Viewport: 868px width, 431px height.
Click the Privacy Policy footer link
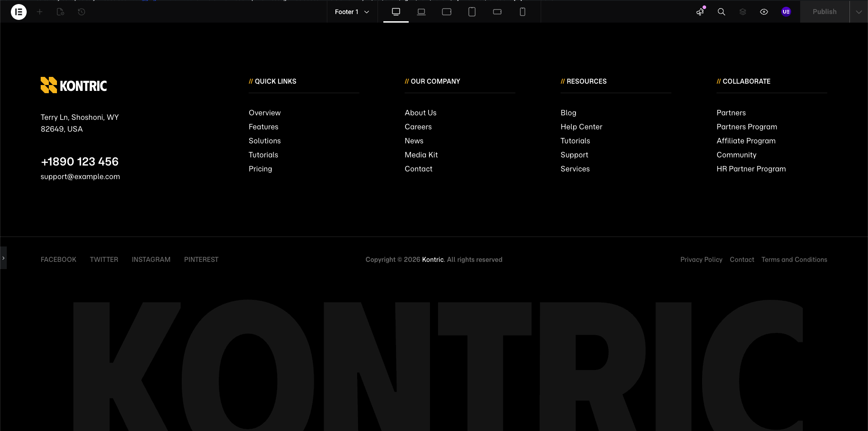(x=701, y=260)
